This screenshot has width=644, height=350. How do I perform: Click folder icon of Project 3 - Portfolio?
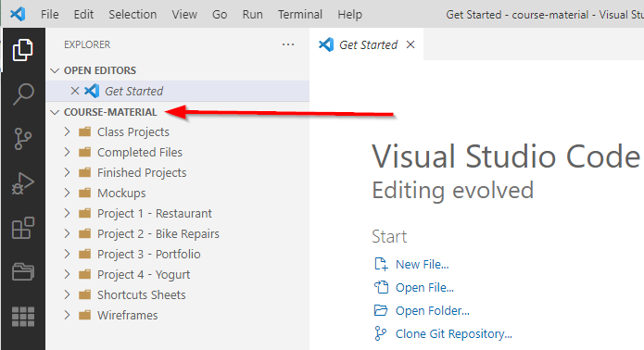click(x=84, y=254)
